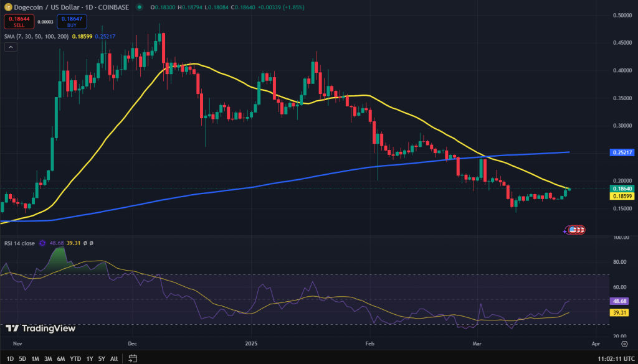Image resolution: width=638 pixels, height=364 pixels.
Task: Select the 6M date range
Action: point(61,359)
